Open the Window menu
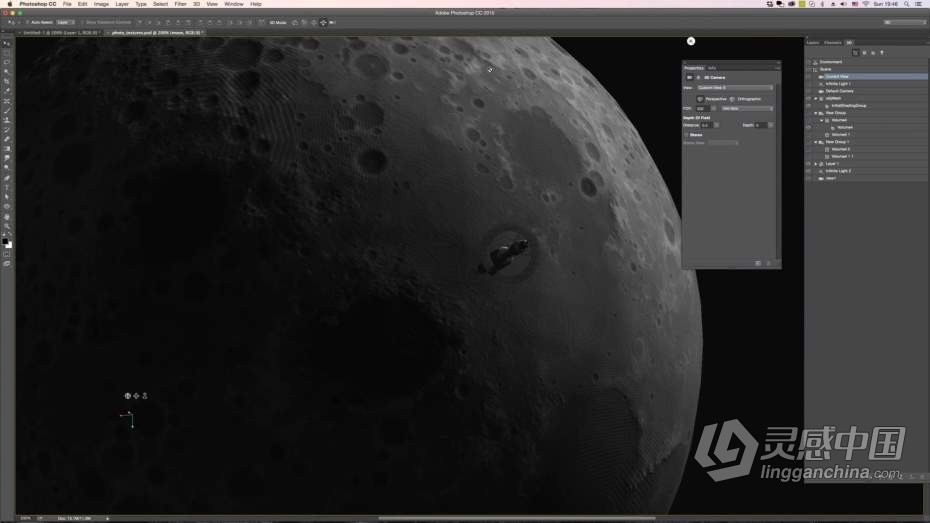This screenshot has height=523, width=930. [234, 4]
